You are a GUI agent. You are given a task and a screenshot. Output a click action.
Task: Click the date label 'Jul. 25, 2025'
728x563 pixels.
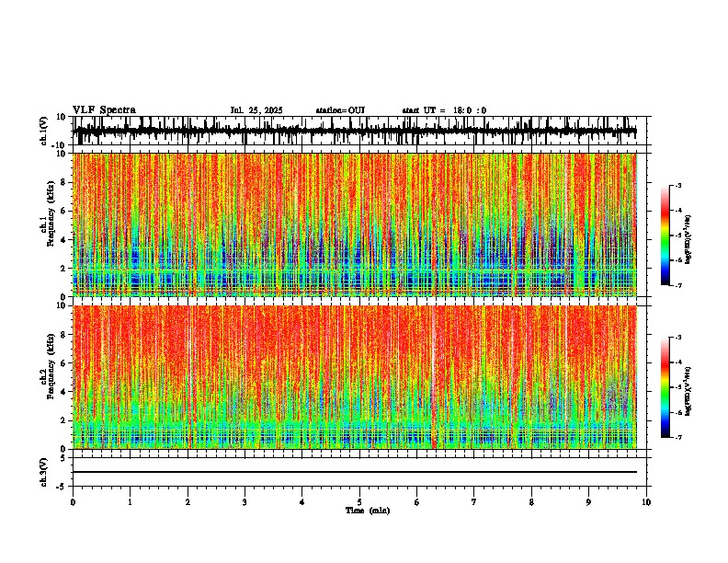(256, 110)
